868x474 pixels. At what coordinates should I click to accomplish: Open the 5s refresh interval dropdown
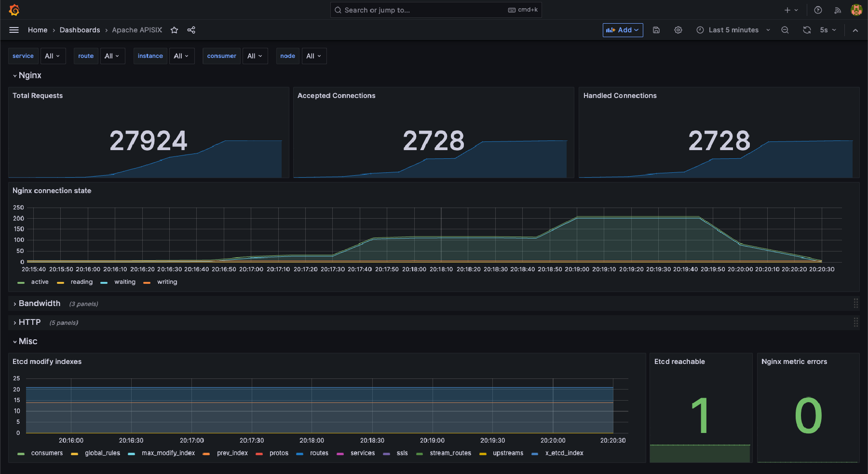click(828, 30)
